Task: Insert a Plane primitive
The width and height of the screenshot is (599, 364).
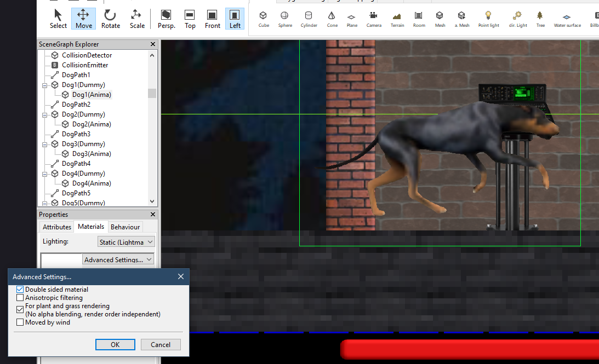Action: [352, 19]
